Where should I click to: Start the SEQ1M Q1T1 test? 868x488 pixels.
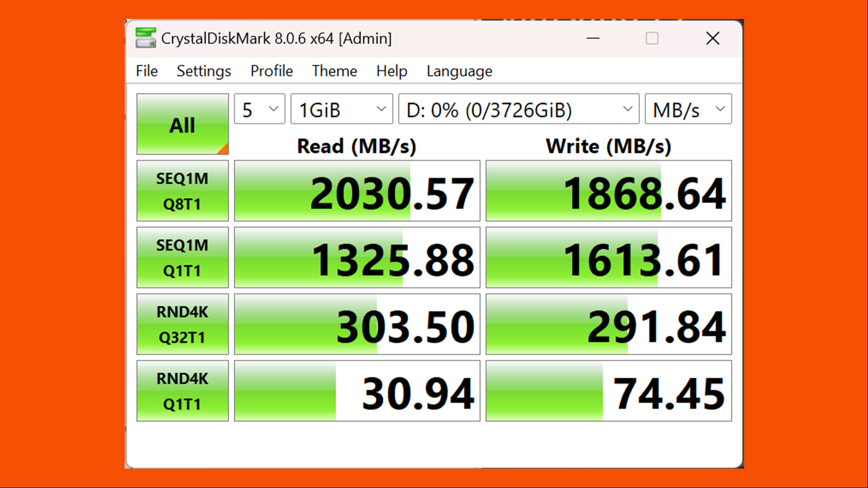pos(183,258)
